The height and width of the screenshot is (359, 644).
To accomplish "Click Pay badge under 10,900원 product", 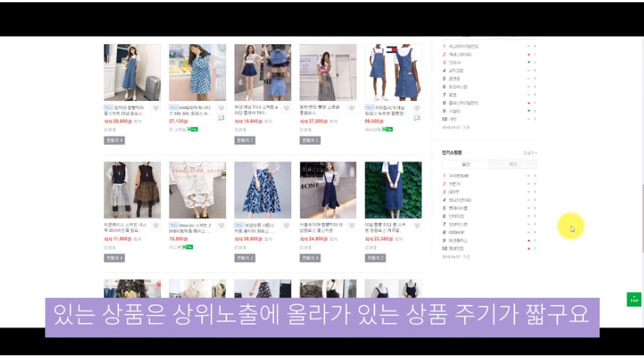I will (x=188, y=247).
